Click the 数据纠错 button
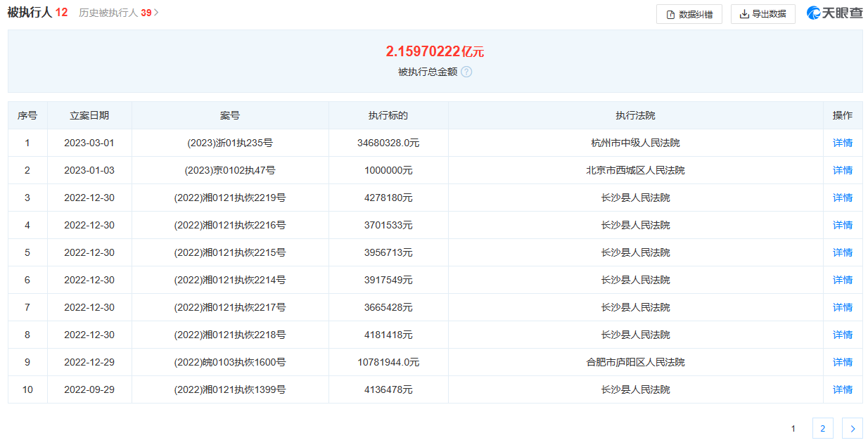Image resolution: width=868 pixels, height=445 pixels. (689, 14)
